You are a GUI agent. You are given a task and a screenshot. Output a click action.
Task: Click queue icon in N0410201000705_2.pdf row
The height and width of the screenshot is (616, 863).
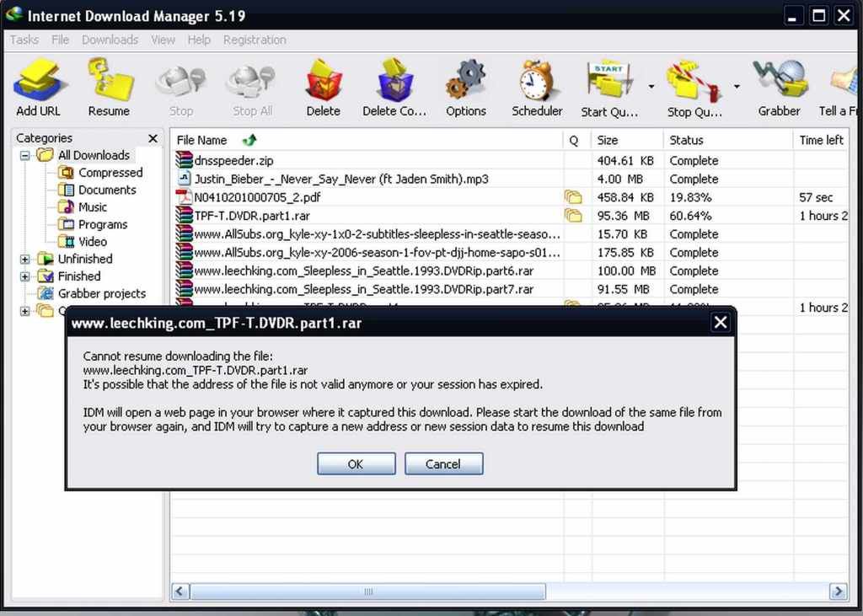pos(573,197)
